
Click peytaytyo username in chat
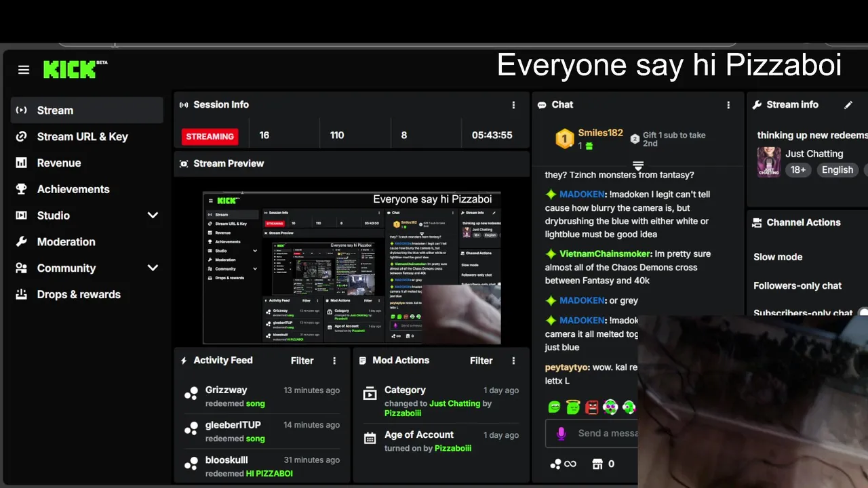pos(568,367)
